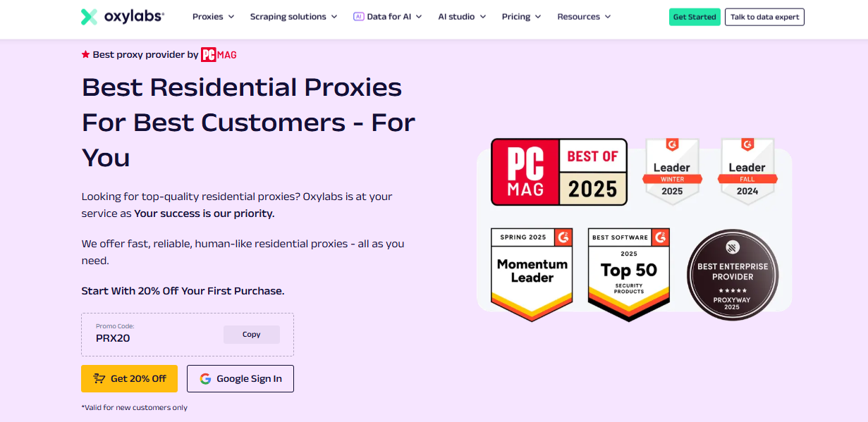Expand the Proxies dropdown menu

(213, 17)
